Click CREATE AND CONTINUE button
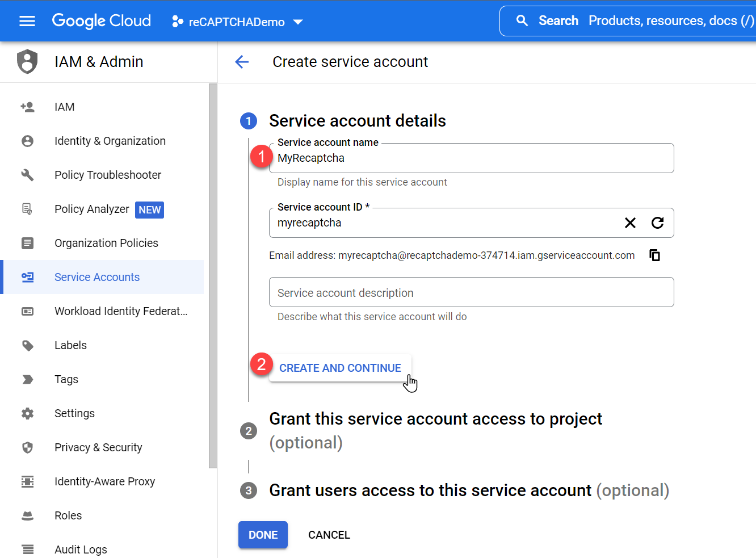Image resolution: width=756 pixels, height=558 pixels. (x=340, y=368)
